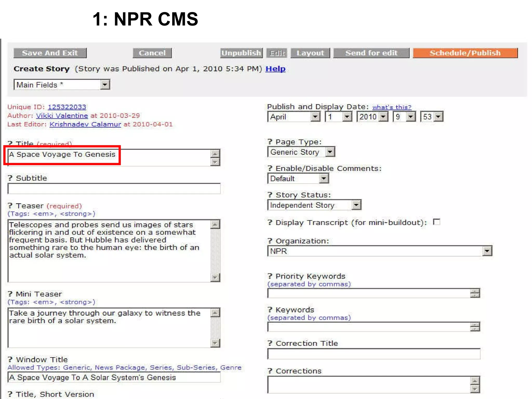Click the what's this? link
The image size is (532, 399).
(x=392, y=107)
